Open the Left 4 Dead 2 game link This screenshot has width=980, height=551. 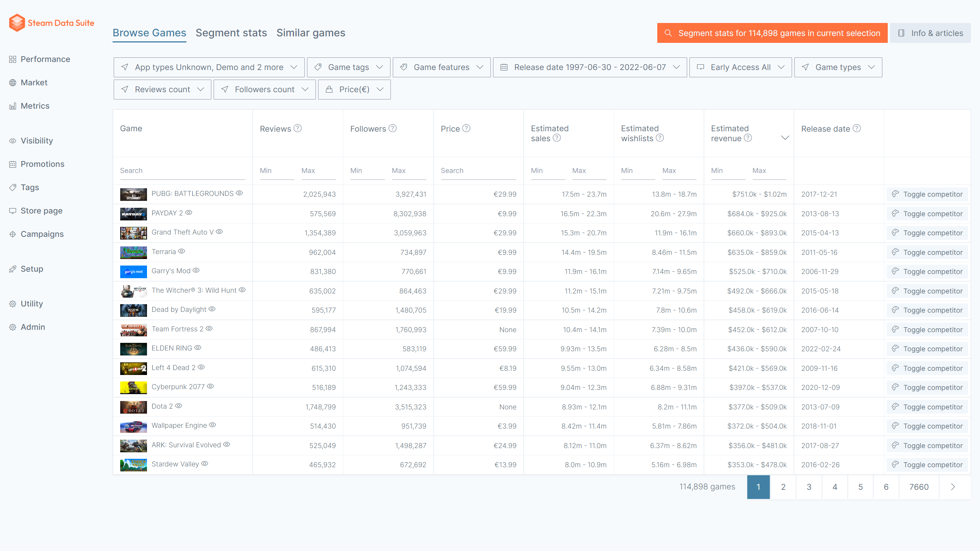tap(173, 368)
